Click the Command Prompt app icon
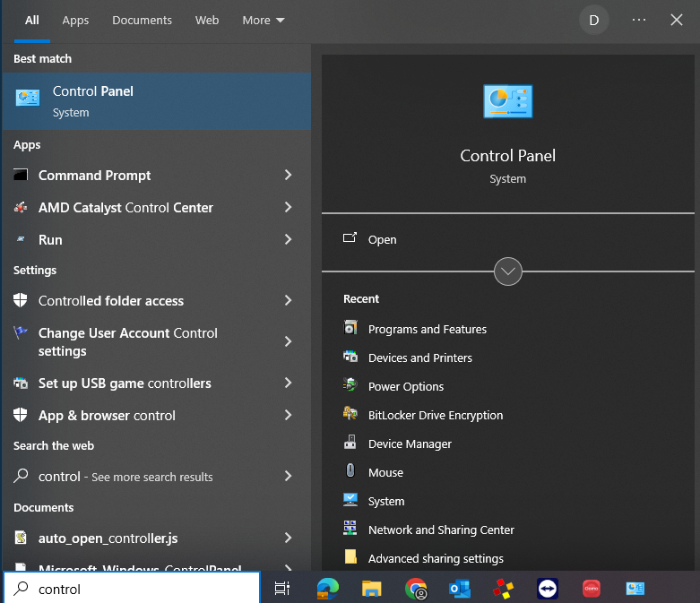The image size is (700, 603). (21, 175)
